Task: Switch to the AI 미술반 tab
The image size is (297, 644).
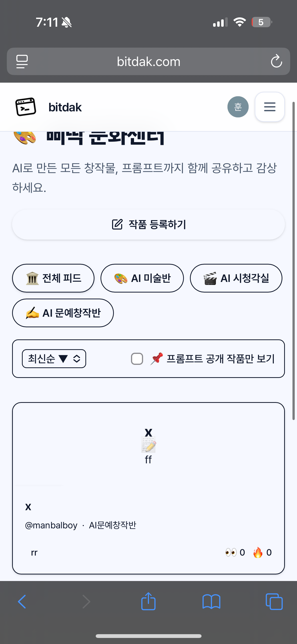Action: (x=142, y=278)
